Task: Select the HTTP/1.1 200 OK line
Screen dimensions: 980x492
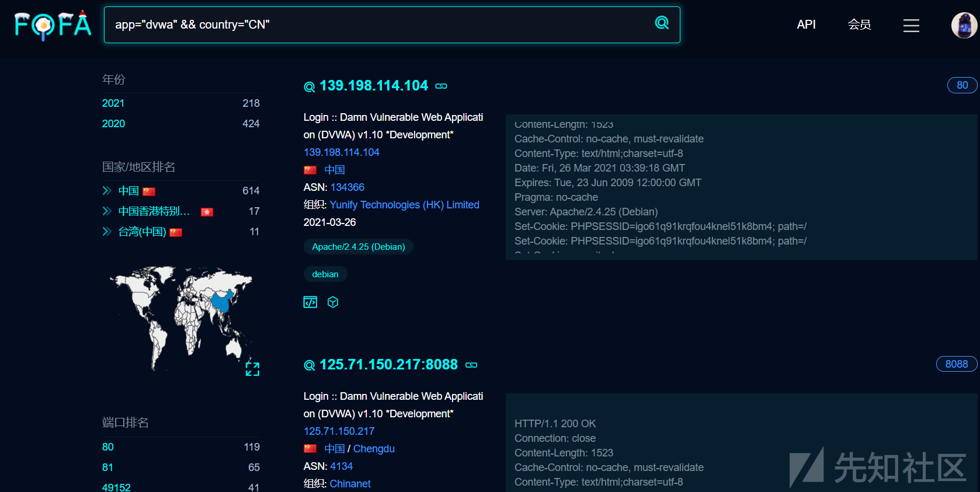Action: [x=555, y=424]
